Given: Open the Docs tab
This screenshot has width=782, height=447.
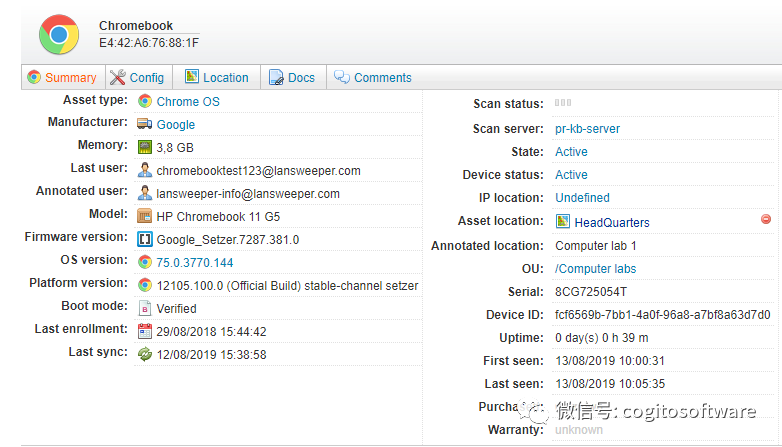Looking at the screenshot, I should coord(292,77).
